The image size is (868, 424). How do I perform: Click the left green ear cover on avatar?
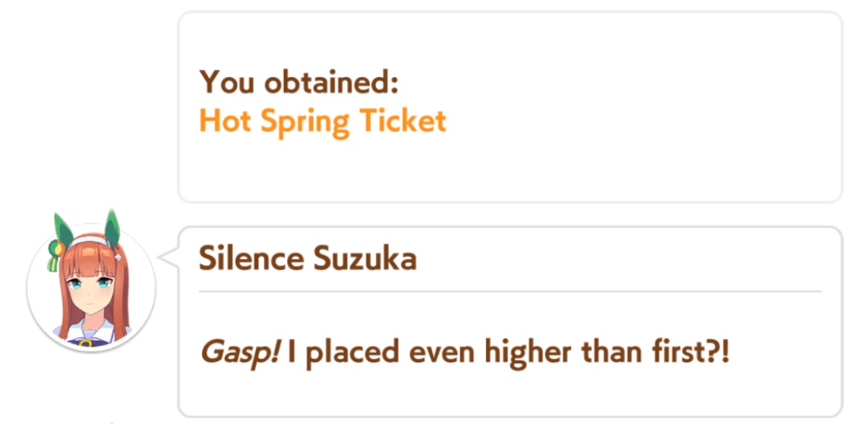point(64,229)
